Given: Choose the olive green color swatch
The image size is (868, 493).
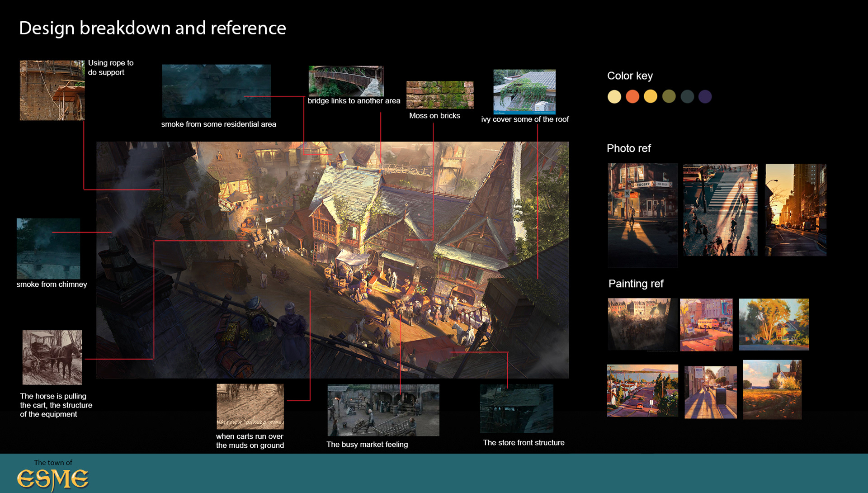Looking at the screenshot, I should point(669,97).
